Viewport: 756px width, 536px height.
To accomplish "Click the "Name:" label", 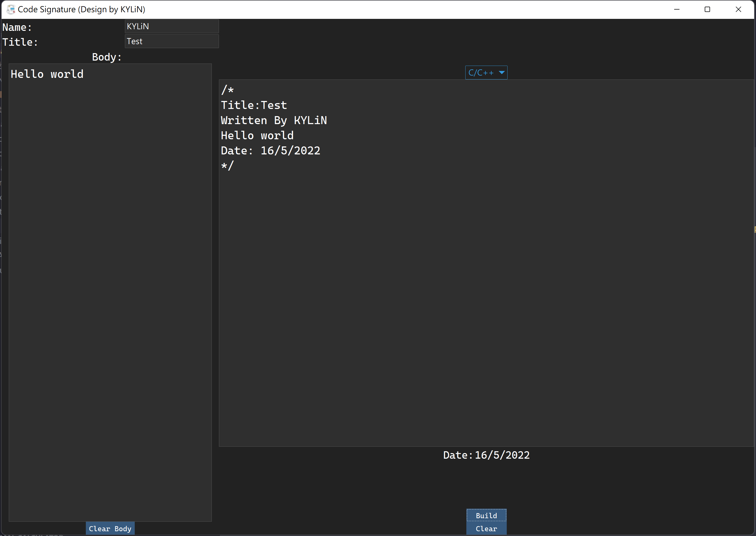I will [17, 27].
